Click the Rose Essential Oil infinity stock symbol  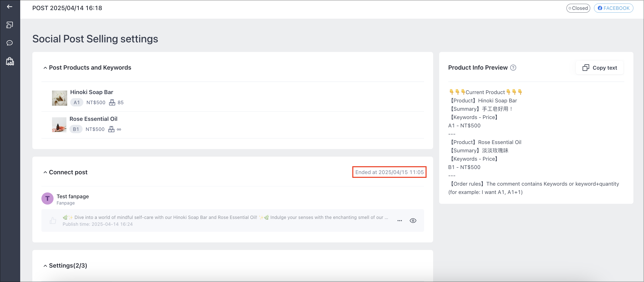tap(119, 129)
